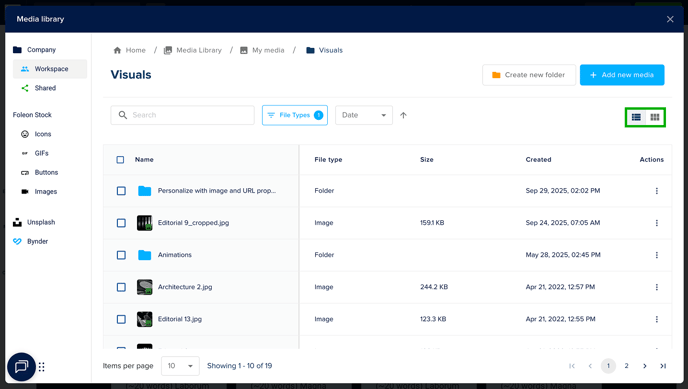Check the Editorial 9_cropped.jpg checkbox
Viewport: 688px width, 389px height.
click(121, 223)
